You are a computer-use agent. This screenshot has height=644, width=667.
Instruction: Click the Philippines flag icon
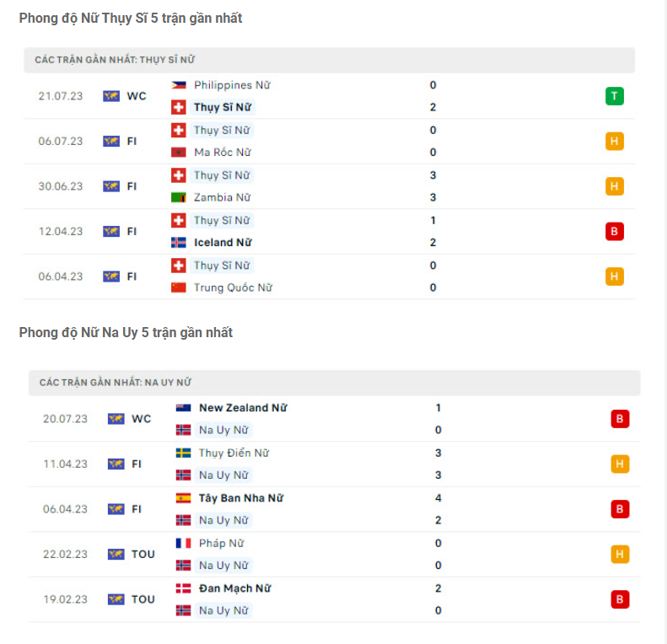click(x=178, y=85)
